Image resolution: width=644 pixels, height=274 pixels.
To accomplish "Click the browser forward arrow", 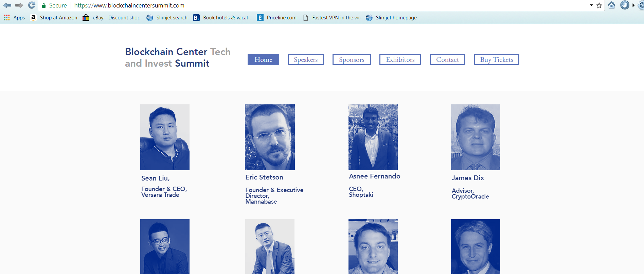I will pyautogui.click(x=19, y=5).
